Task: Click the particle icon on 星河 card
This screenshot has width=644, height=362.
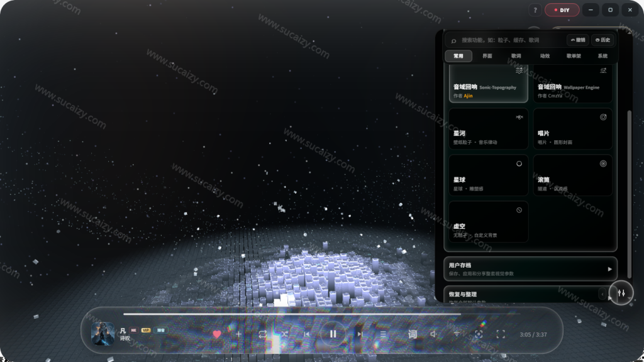Action: pyautogui.click(x=519, y=117)
